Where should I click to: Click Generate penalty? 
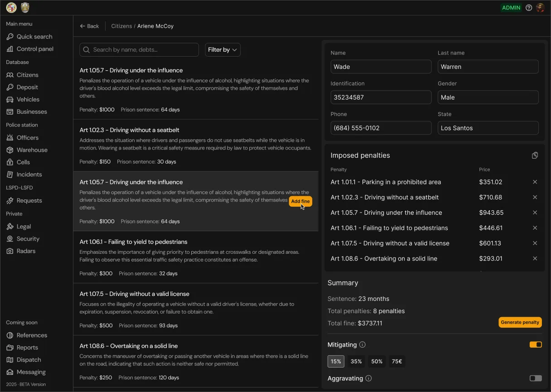(x=520, y=322)
